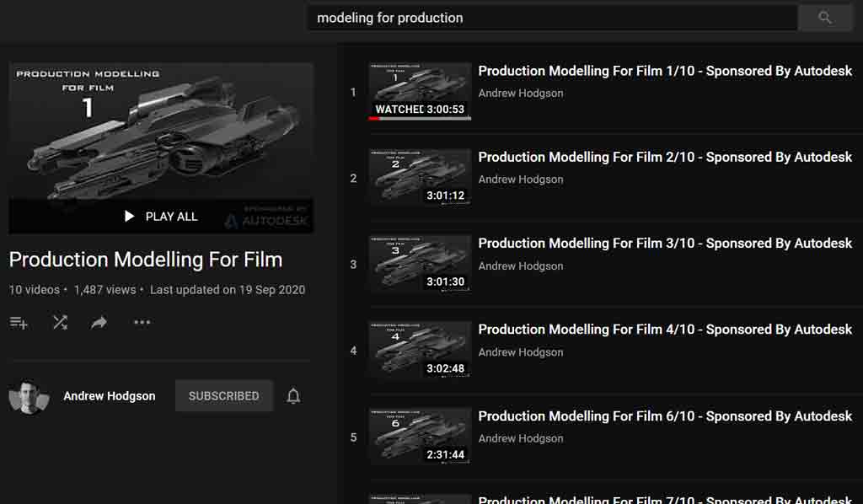Open thumbnail of video with duration 3:01:12

pyautogui.click(x=420, y=177)
